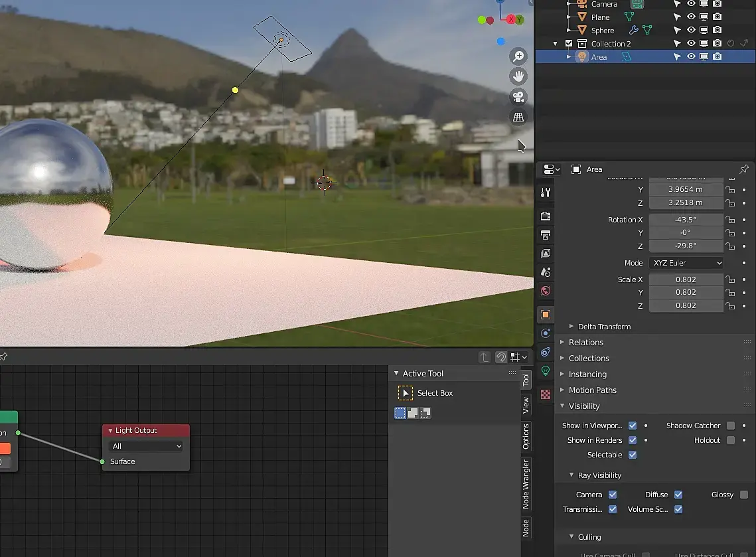Select the Set selection mode icon

pos(400,413)
